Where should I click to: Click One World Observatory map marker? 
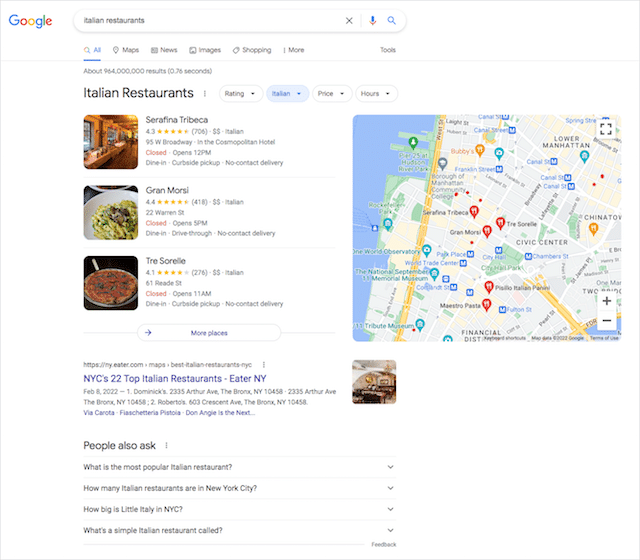click(x=427, y=249)
